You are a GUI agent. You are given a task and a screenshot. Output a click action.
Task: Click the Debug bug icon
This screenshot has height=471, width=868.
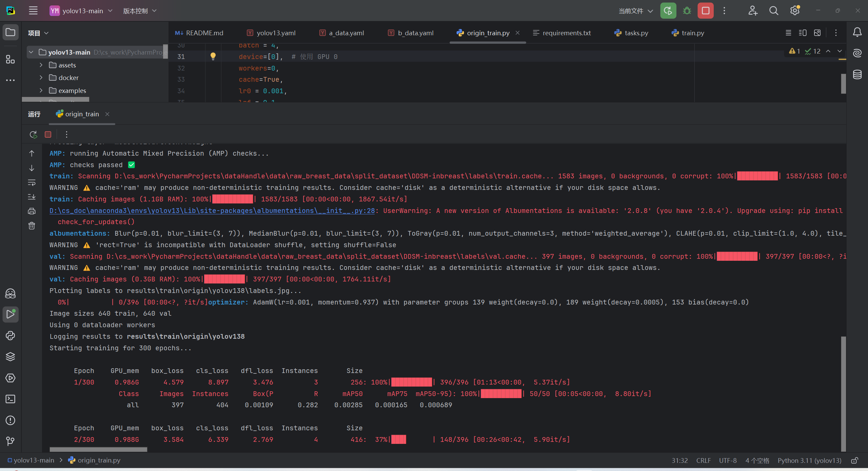(687, 11)
